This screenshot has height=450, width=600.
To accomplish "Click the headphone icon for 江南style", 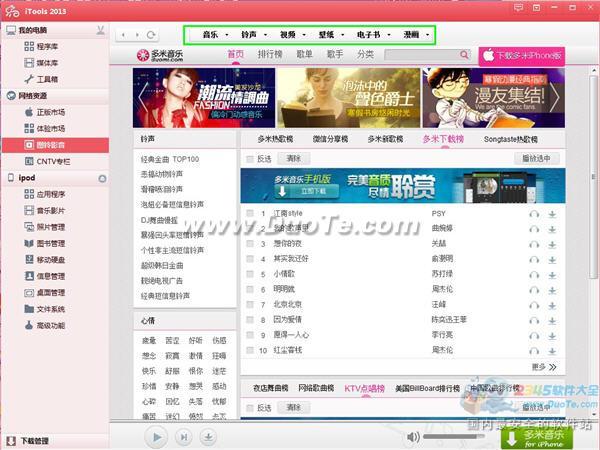I will 534,214.
